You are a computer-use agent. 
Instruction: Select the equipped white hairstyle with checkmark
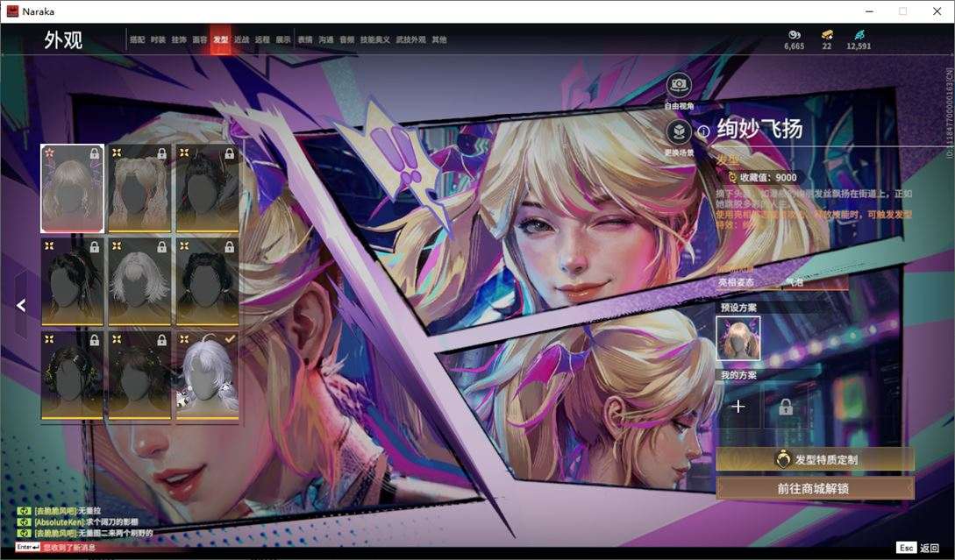point(207,375)
